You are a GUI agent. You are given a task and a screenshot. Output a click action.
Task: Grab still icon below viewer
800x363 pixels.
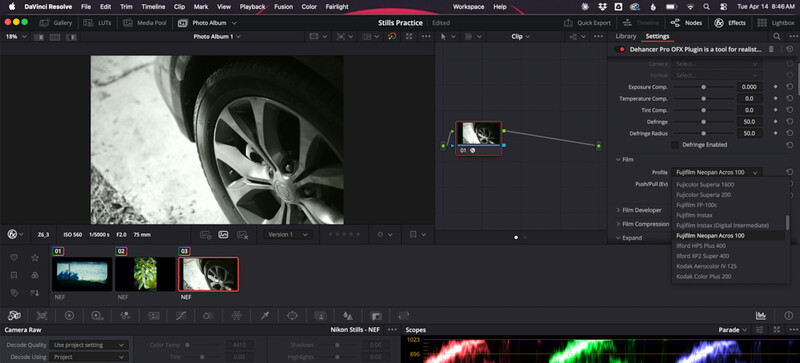(223, 234)
